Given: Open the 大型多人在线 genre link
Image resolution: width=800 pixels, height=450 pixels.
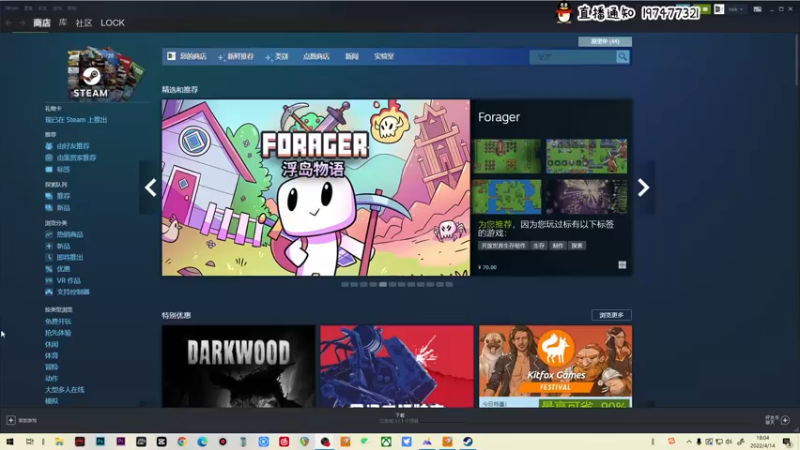Looking at the screenshot, I should point(65,390).
